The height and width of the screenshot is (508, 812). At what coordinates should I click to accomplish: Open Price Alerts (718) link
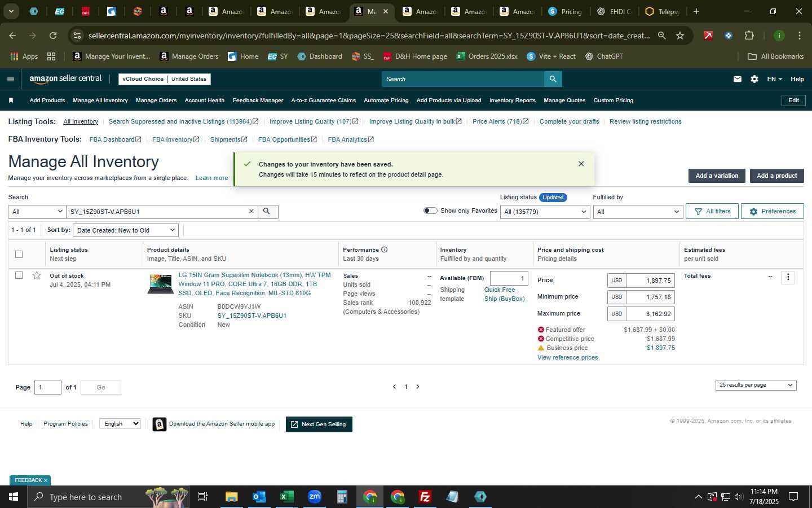(x=501, y=121)
